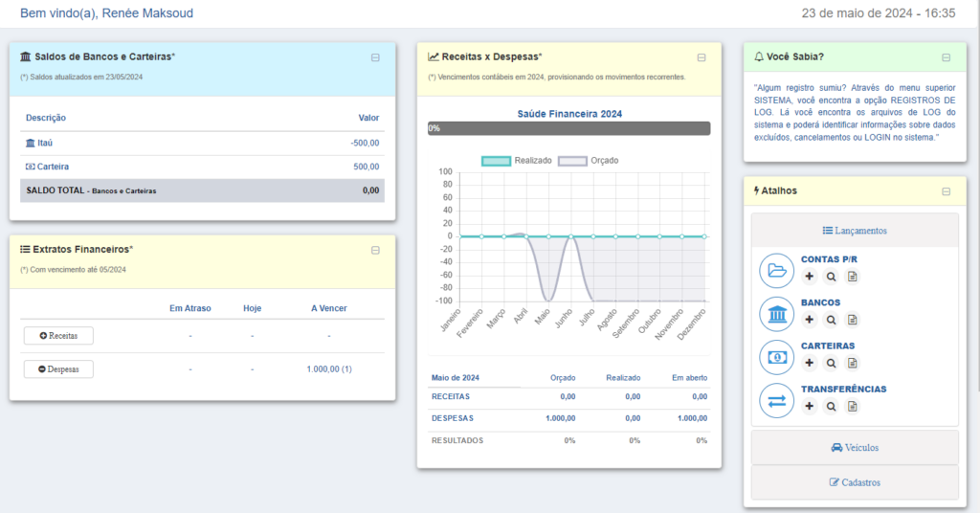Click the Itaú balance -500,00
Viewport: 980px width, 513px height.
pyautogui.click(x=365, y=144)
